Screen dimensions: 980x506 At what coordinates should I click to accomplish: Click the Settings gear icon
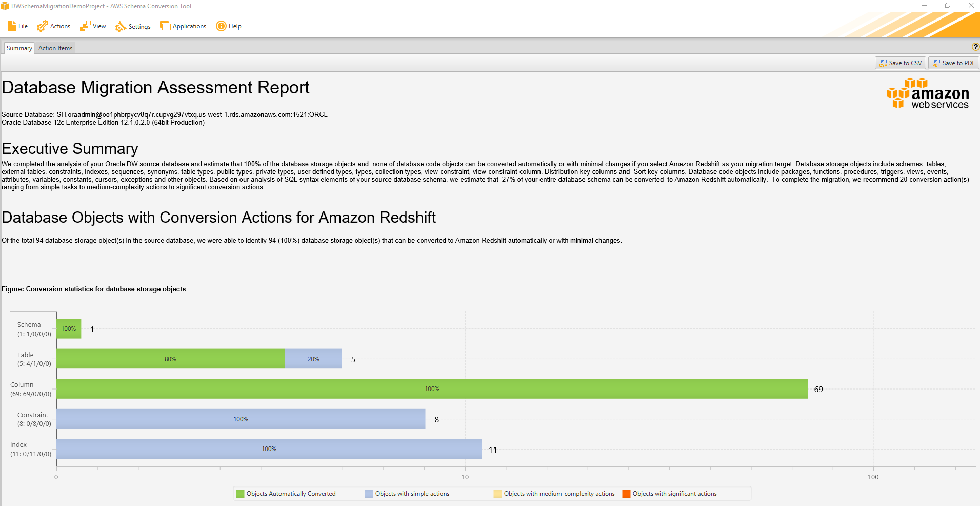click(121, 26)
